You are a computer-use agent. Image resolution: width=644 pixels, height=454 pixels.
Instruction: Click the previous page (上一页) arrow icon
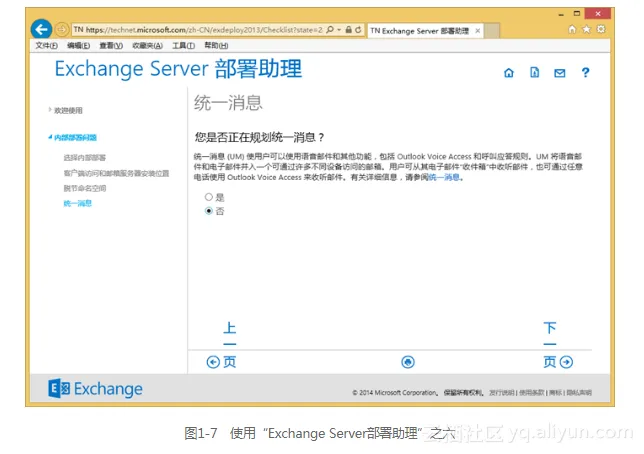point(213,362)
